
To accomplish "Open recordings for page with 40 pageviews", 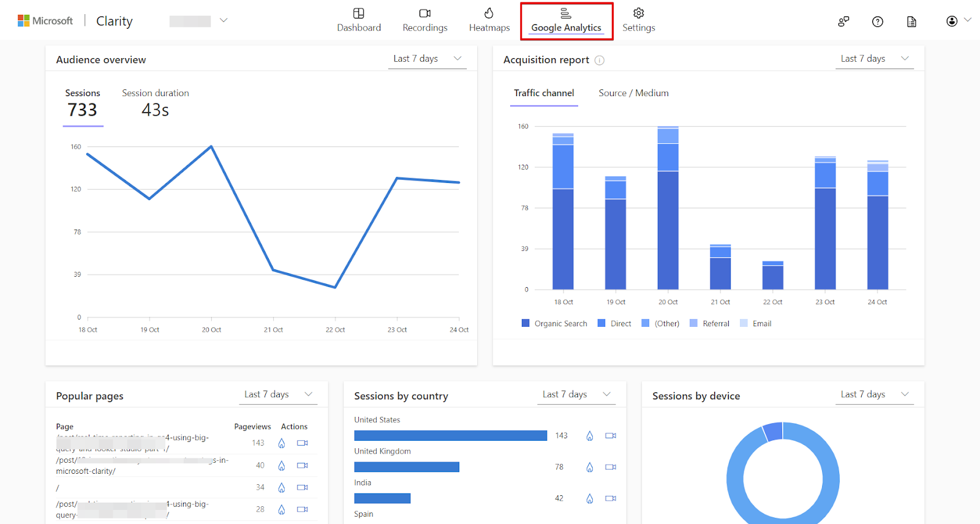I will (x=303, y=465).
